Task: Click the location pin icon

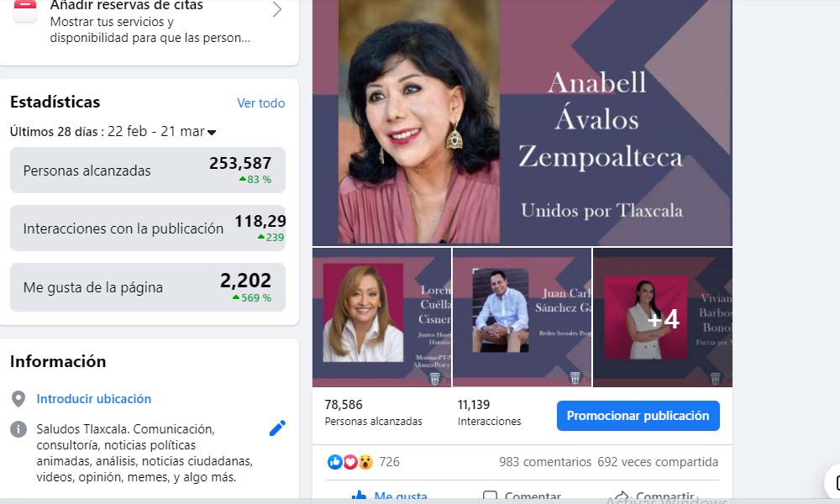Action: tap(18, 399)
